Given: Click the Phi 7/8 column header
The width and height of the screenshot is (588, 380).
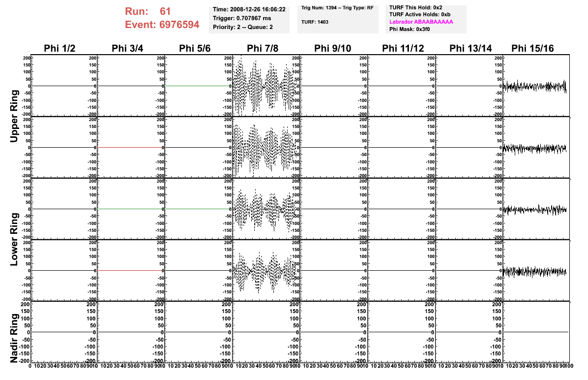Looking at the screenshot, I should tap(263, 48).
